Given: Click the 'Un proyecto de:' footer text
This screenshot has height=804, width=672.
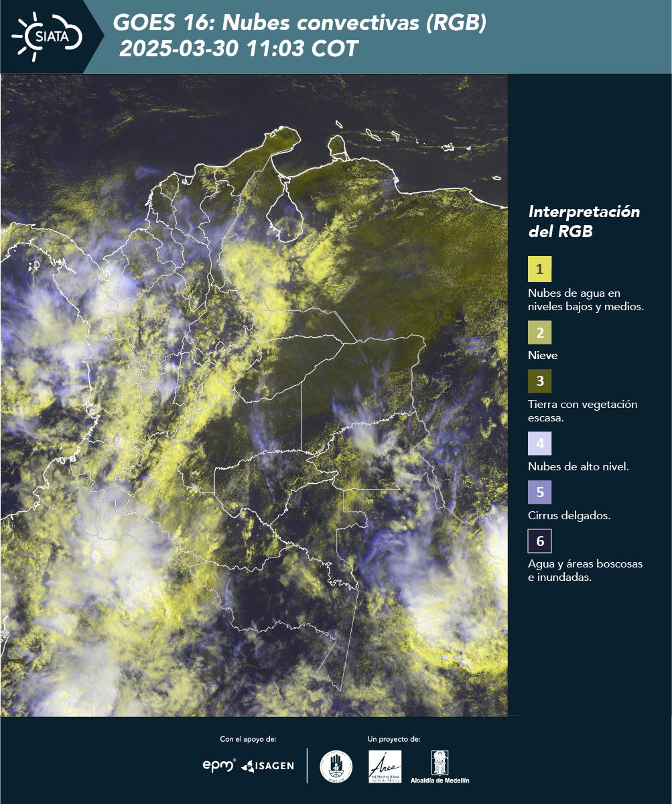Looking at the screenshot, I should [394, 739].
